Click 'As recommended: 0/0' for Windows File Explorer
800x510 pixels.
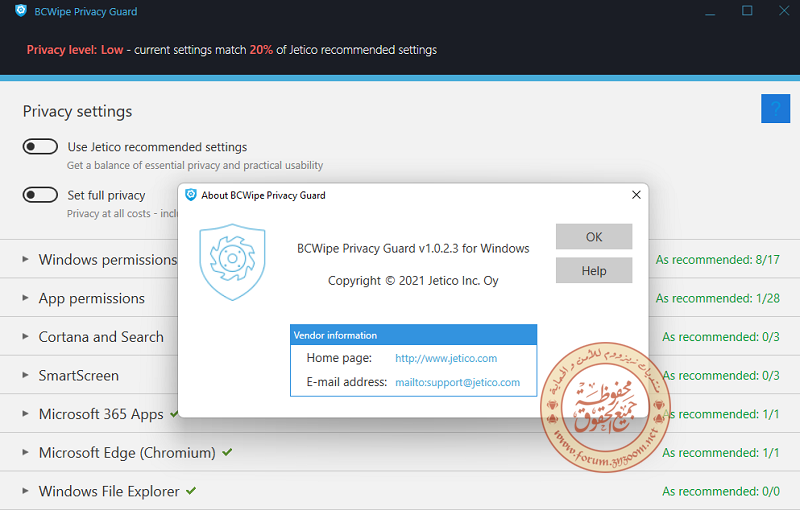pyautogui.click(x=721, y=492)
